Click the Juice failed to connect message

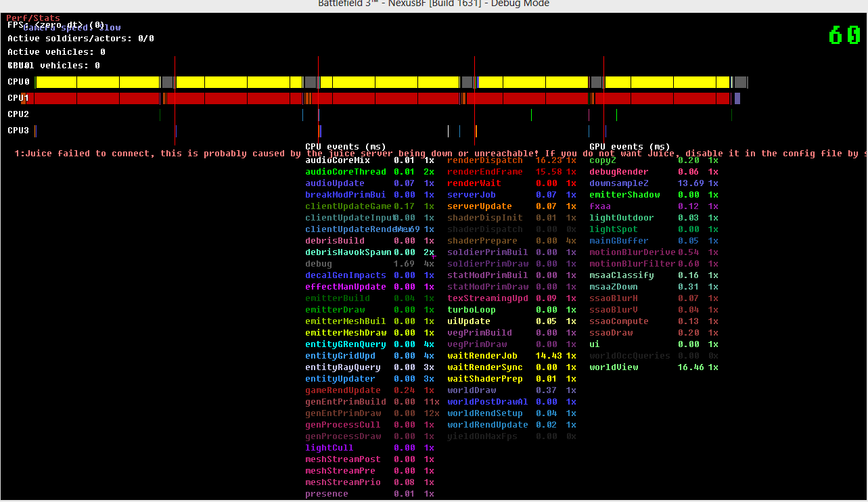tap(441, 154)
